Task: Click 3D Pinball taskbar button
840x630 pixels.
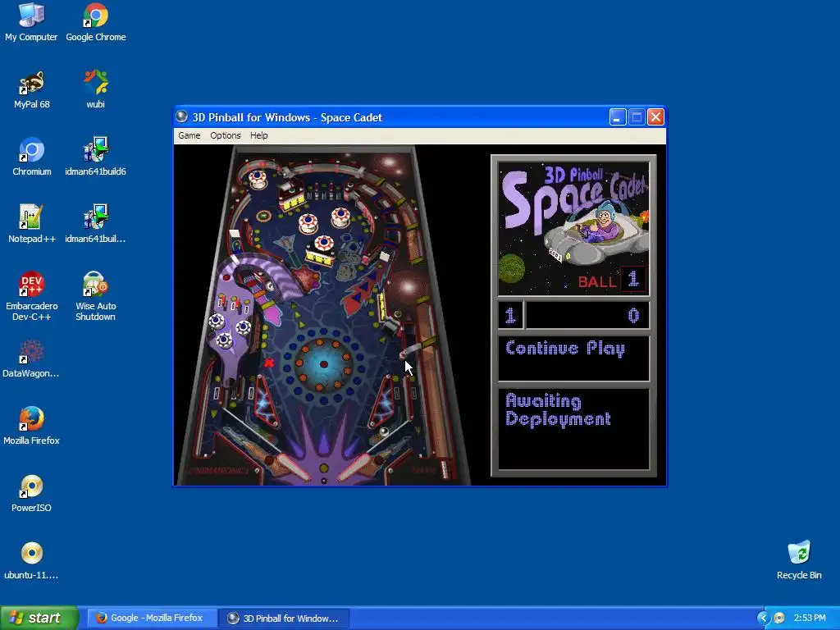Action: [x=285, y=618]
